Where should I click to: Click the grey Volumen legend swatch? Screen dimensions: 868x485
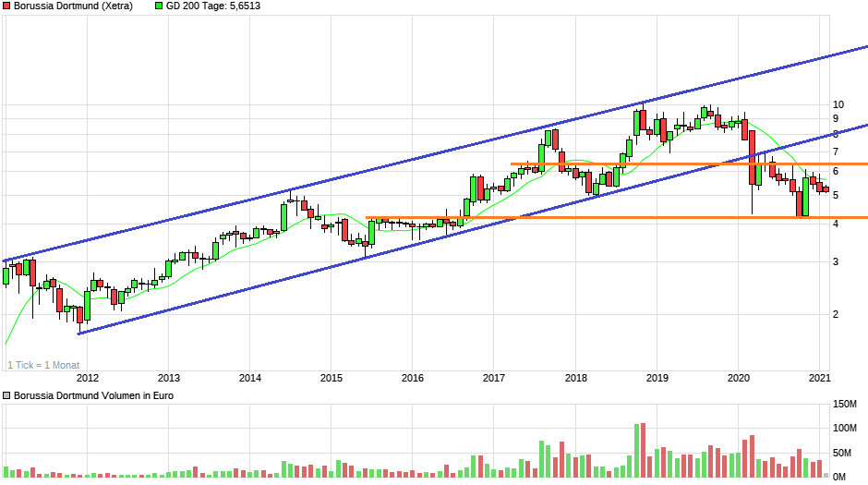pos(6,396)
